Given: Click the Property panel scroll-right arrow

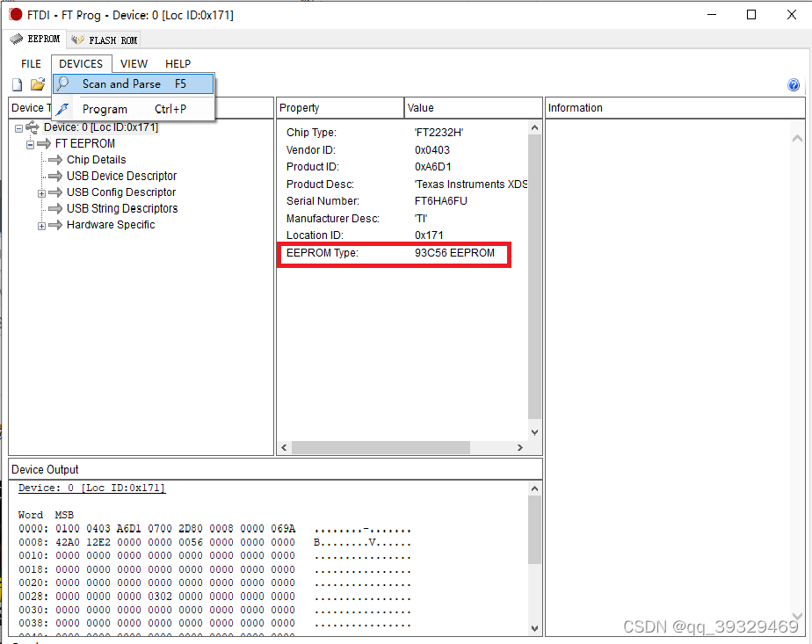Looking at the screenshot, I should pos(520,447).
